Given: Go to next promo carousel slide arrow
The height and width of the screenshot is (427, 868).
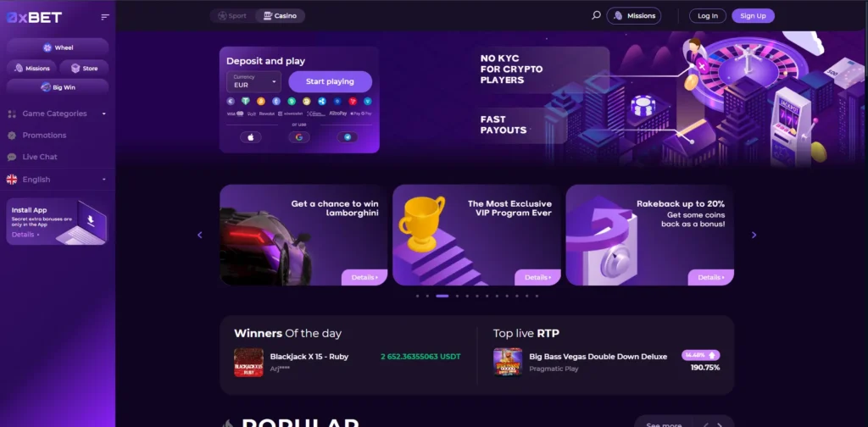Looking at the screenshot, I should (754, 235).
